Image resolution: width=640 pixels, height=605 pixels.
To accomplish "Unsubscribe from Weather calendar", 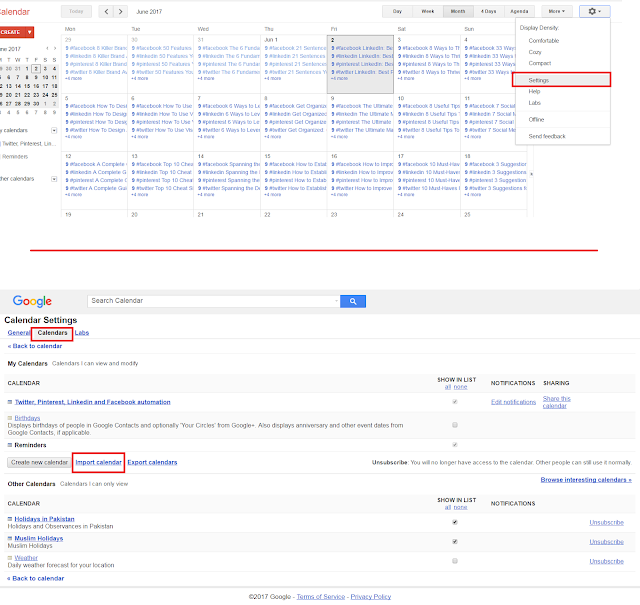I will pos(607,561).
